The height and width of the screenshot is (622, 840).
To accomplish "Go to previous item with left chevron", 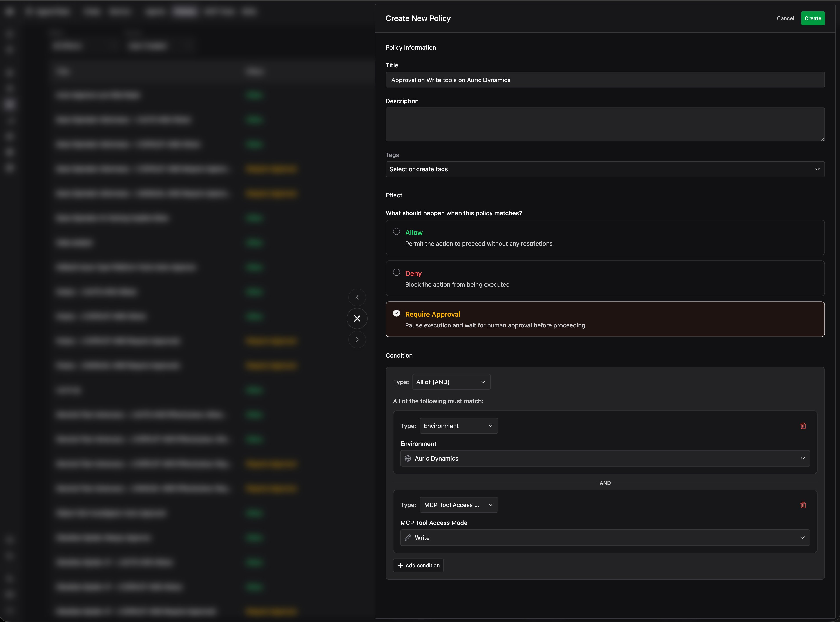I will pyautogui.click(x=357, y=297).
